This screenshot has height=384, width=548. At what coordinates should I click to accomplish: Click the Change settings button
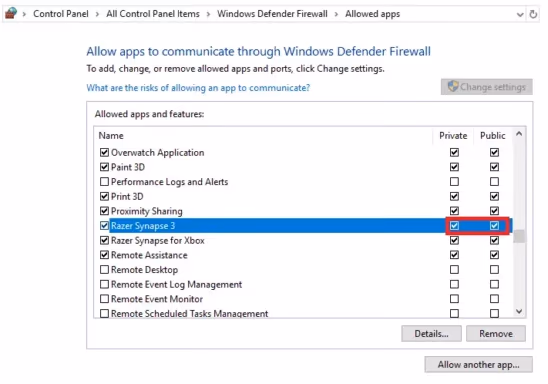click(x=487, y=87)
